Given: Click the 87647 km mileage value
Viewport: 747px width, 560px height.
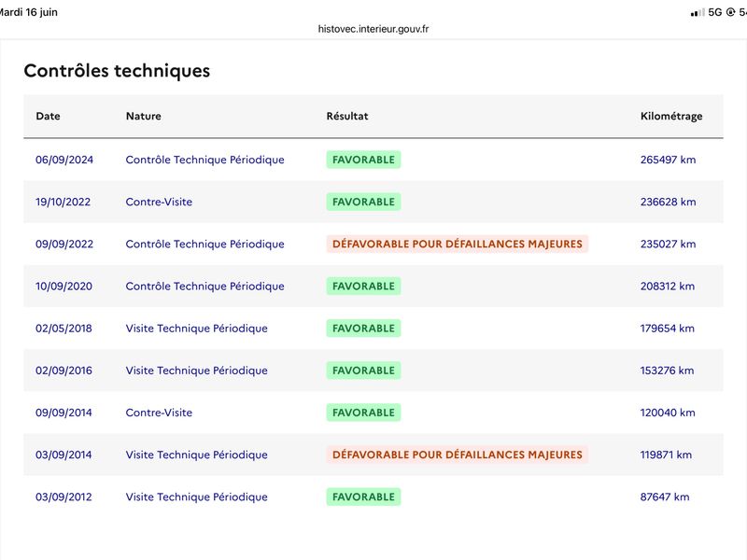Looking at the screenshot, I should [x=665, y=497].
